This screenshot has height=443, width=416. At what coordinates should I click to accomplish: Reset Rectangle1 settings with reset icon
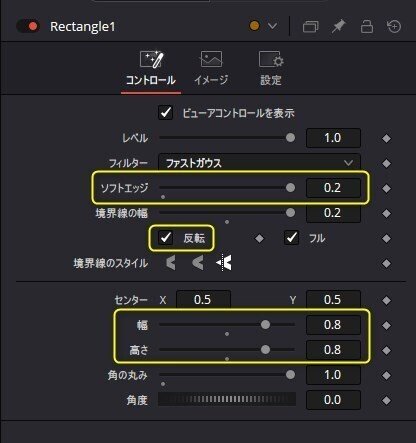pos(394,26)
